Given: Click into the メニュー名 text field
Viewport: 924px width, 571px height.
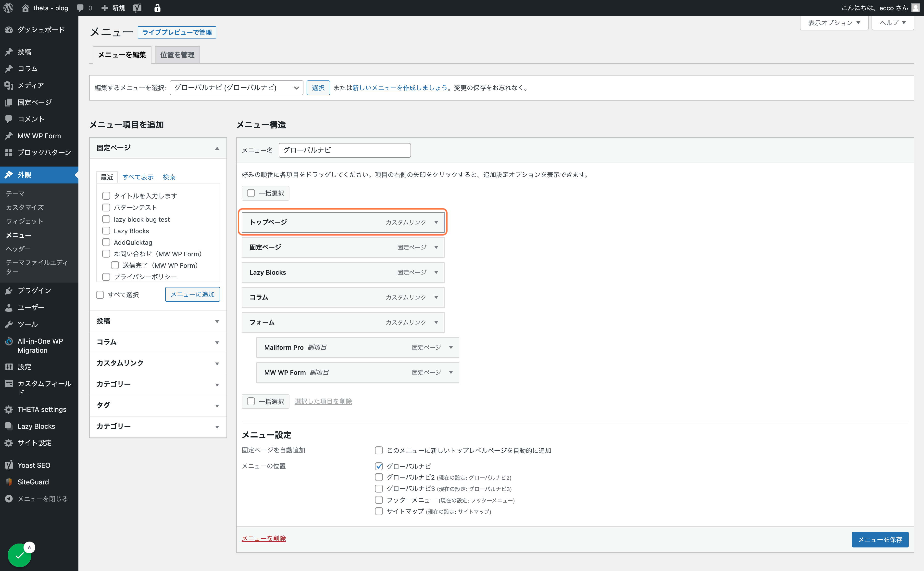Looking at the screenshot, I should click(344, 150).
